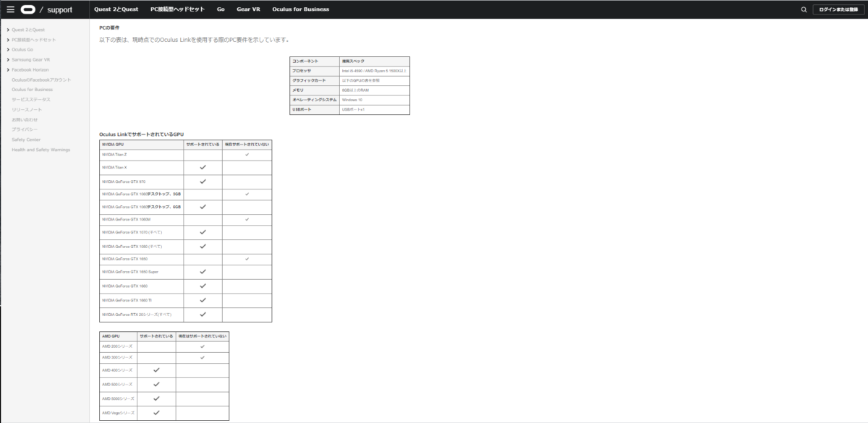Click the checkmark in the AMD 5000シリーズ row
The height and width of the screenshot is (423, 868).
coord(156,398)
